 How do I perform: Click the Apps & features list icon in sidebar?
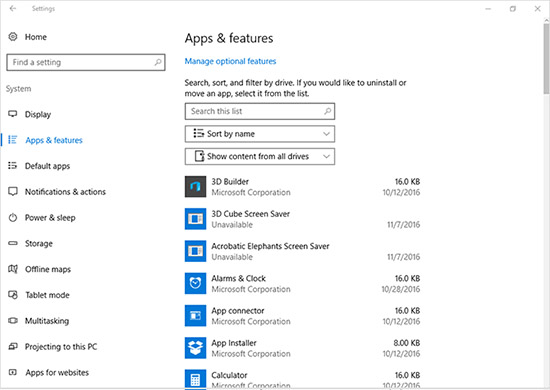(13, 140)
